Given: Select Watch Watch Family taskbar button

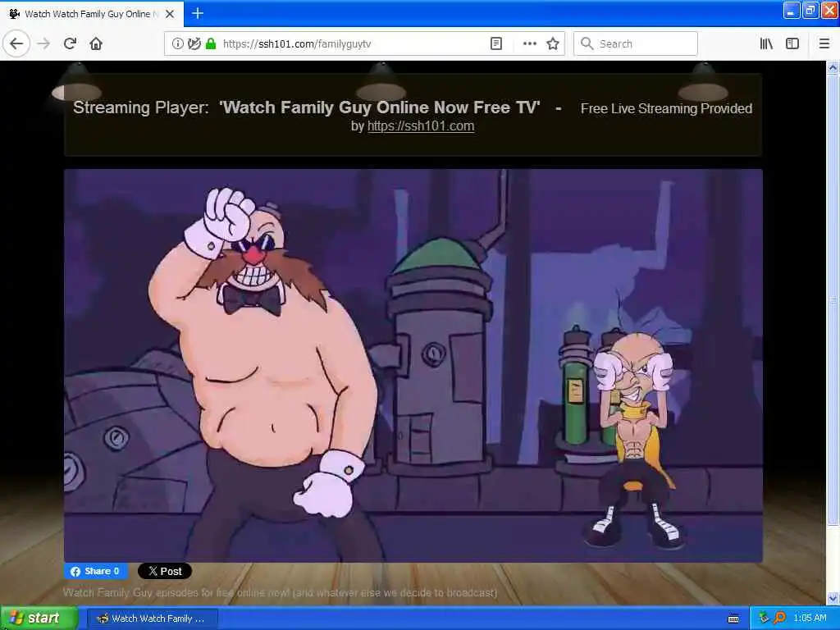Looking at the screenshot, I should (153, 619).
